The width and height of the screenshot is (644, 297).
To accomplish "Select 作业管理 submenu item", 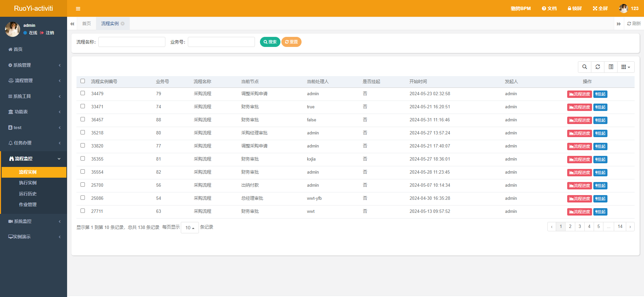I will [x=28, y=204].
